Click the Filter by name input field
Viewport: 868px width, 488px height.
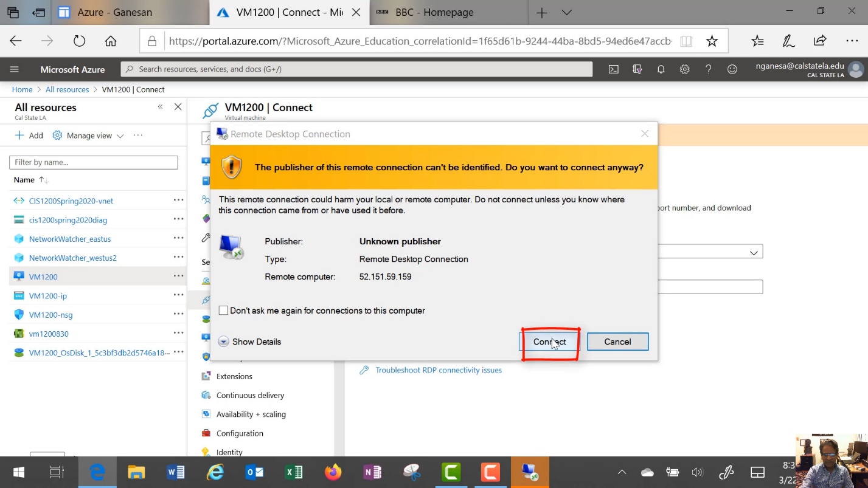coord(94,162)
